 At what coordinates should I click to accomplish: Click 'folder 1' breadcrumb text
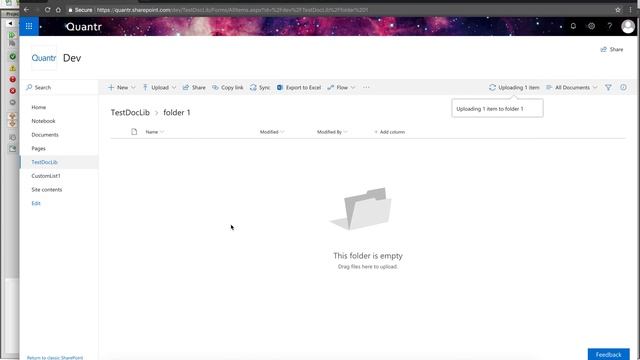[x=177, y=112]
